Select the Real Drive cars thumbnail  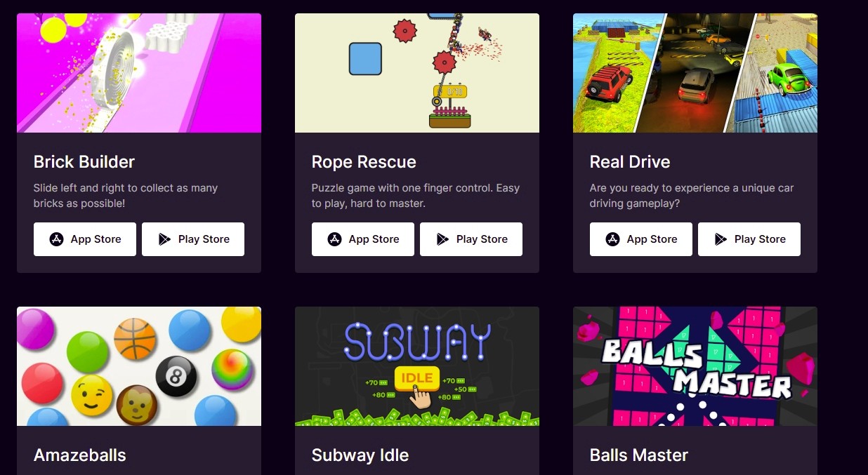pyautogui.click(x=695, y=73)
